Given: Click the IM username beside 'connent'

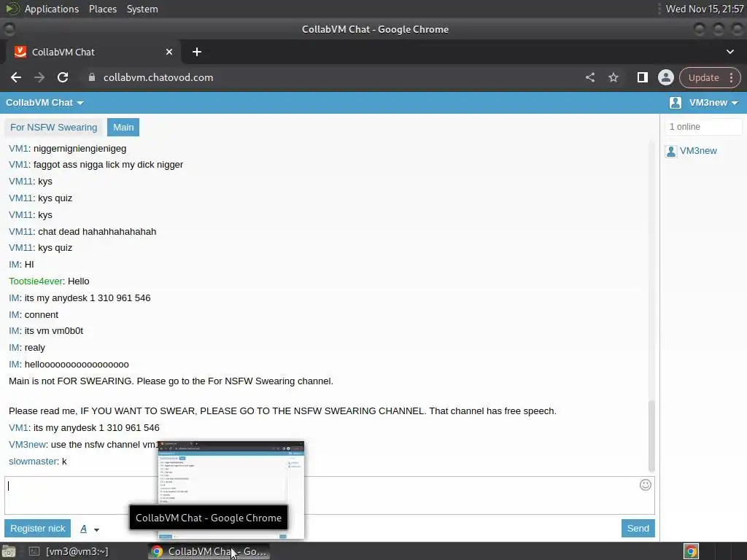Looking at the screenshot, I should 15,315.
